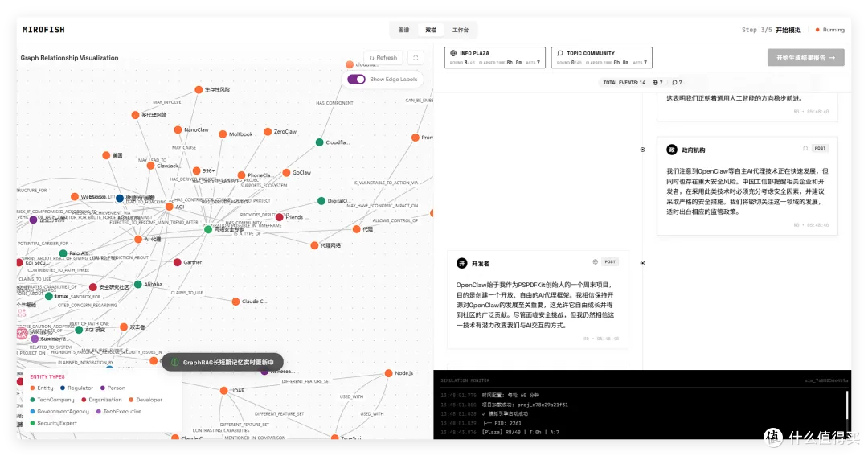Click the Step 3/5 开始模拟 label
The width and height of the screenshot is (868, 456).
(x=771, y=30)
